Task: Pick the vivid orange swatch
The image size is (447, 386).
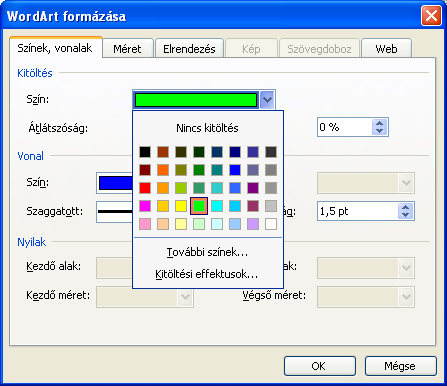Action: 163,170
